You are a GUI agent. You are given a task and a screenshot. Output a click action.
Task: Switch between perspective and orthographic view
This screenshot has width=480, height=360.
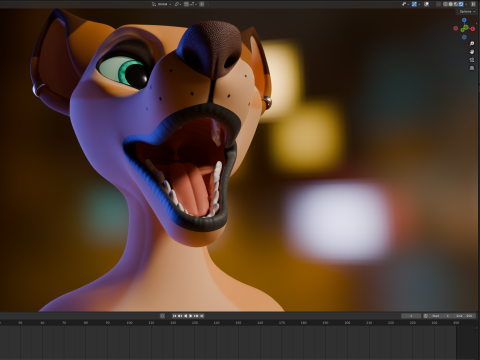pos(472,68)
